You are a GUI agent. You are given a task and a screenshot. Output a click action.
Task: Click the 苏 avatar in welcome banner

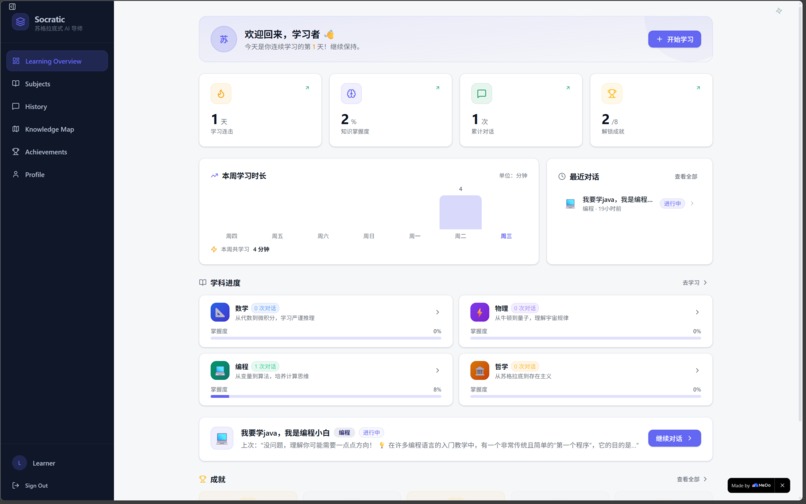click(224, 39)
